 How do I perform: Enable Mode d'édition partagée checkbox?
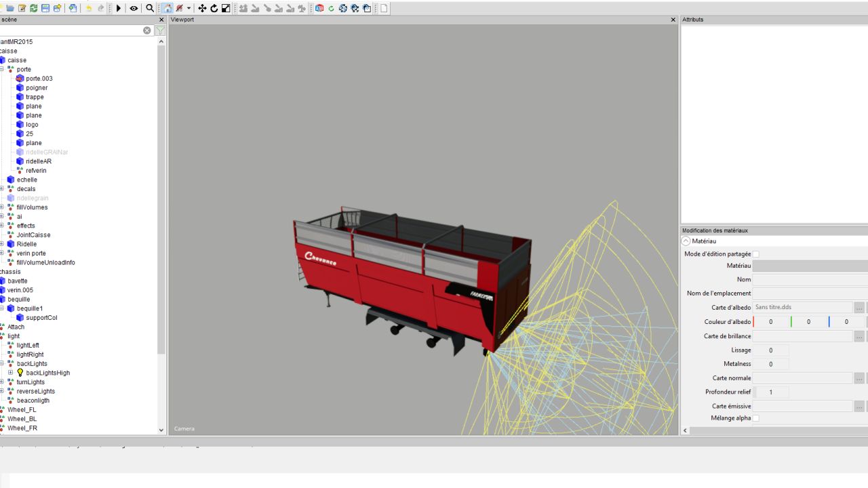pyautogui.click(x=756, y=254)
